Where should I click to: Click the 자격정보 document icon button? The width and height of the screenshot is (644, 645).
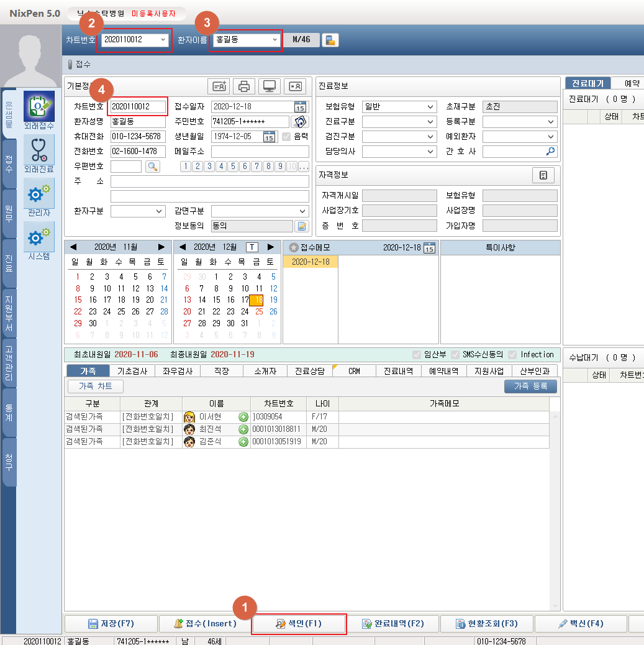coord(543,175)
